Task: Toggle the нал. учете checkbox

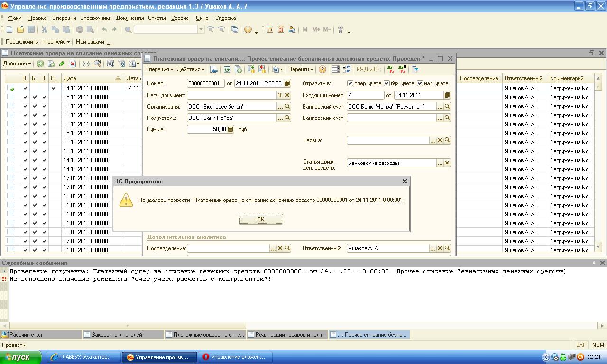Action: point(420,83)
